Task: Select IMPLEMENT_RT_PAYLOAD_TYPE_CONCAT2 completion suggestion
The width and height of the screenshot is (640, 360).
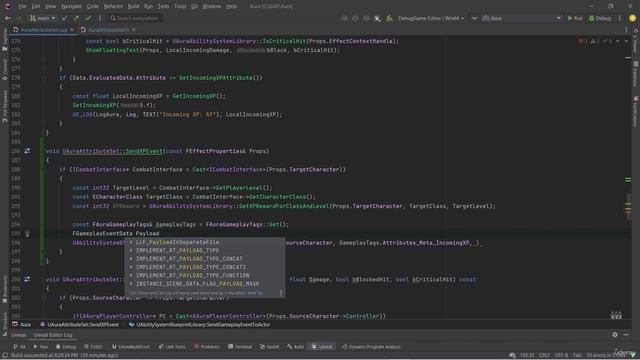Action: 204,267
